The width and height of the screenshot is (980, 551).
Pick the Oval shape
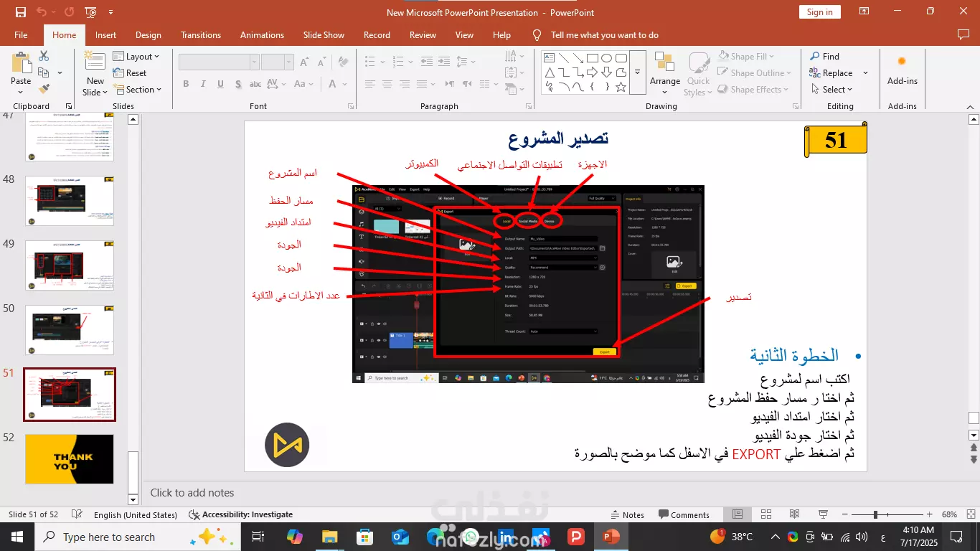tap(607, 58)
